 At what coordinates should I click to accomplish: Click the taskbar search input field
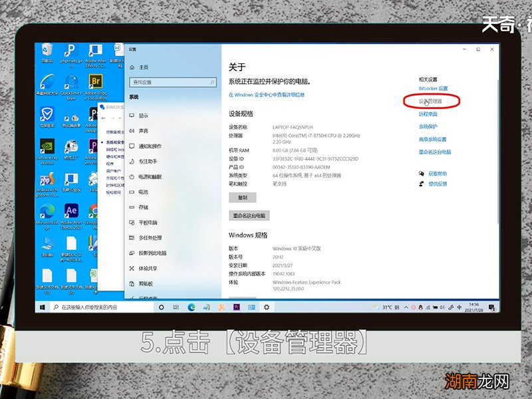[100, 307]
